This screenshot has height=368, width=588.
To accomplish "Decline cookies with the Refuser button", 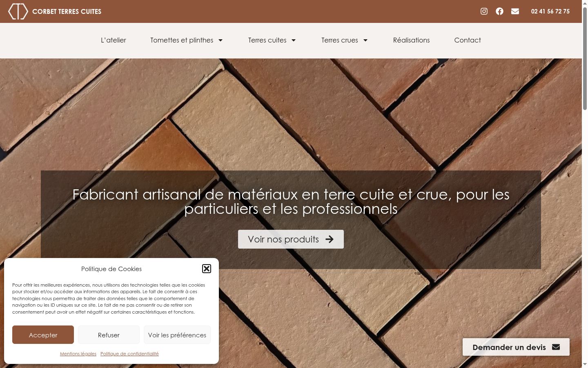I will point(109,335).
